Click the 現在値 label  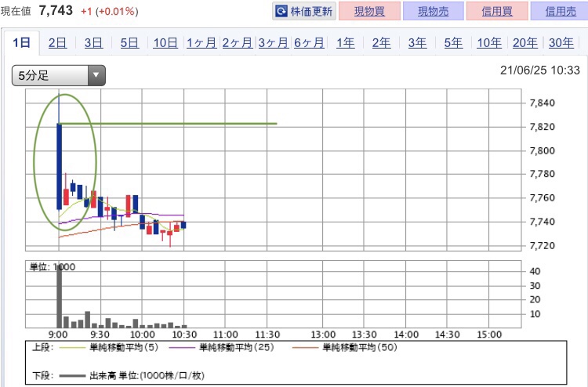[16, 11]
